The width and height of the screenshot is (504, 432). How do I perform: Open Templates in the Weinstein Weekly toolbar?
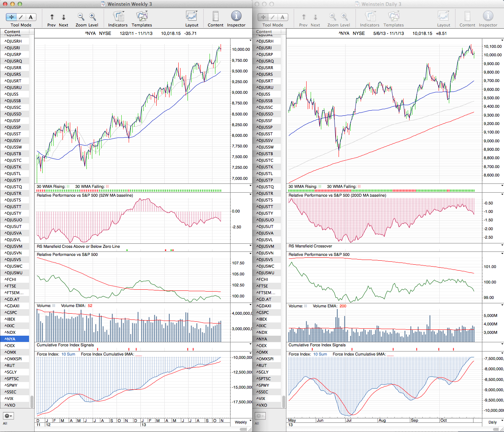tap(142, 17)
